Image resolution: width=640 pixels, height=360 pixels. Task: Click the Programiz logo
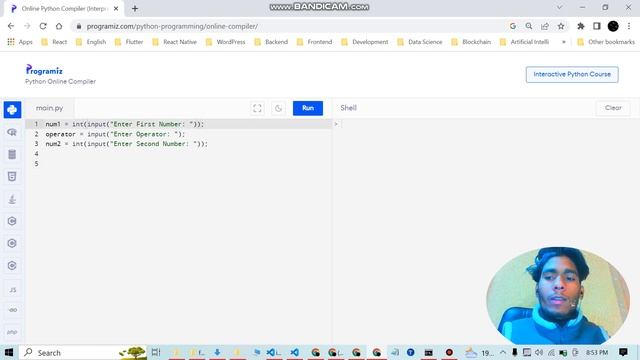tap(44, 70)
